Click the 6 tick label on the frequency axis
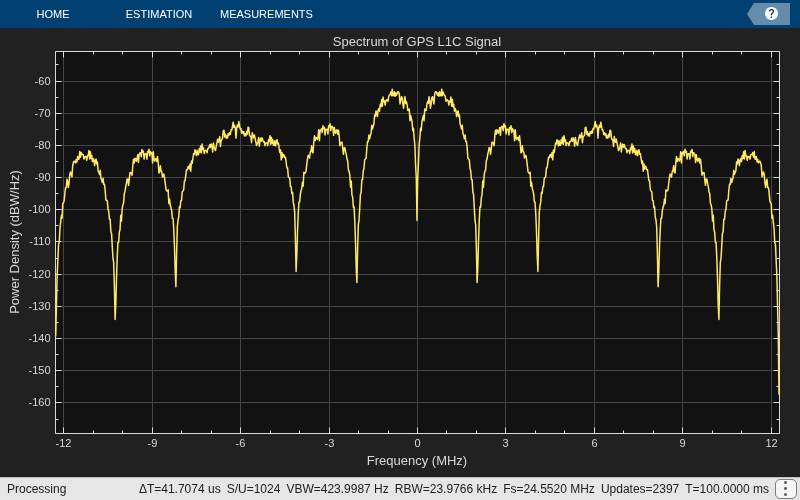The image size is (800, 500). 594,443
